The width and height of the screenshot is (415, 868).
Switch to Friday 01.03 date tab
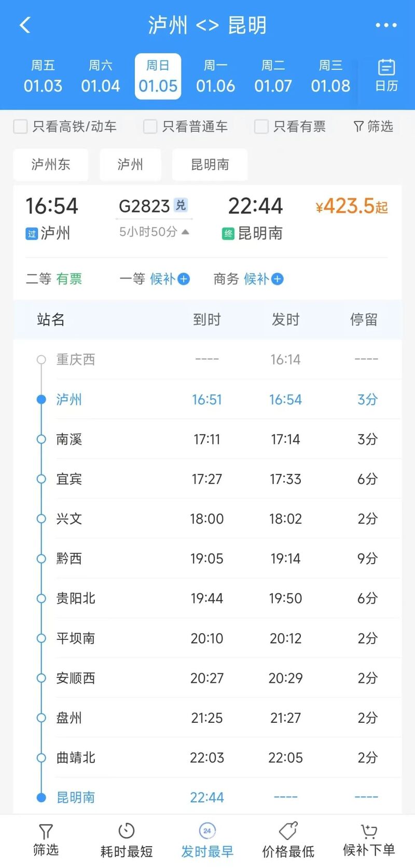[x=43, y=76]
